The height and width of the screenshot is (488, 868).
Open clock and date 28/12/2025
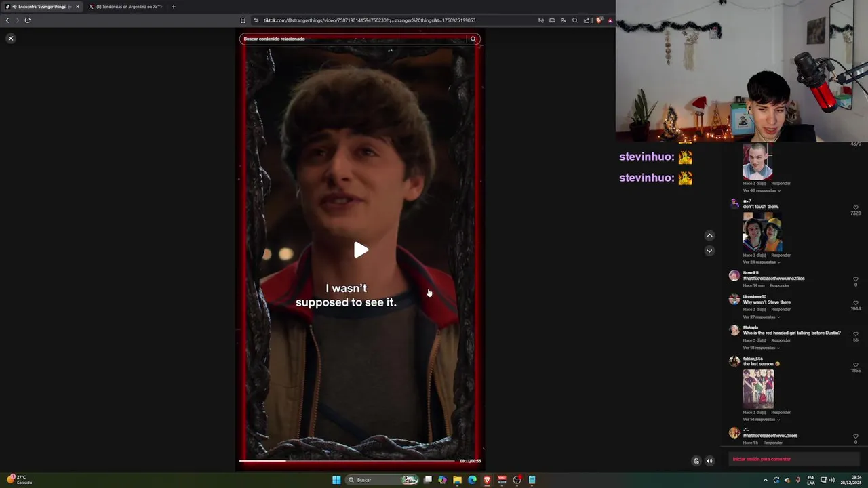(x=851, y=480)
